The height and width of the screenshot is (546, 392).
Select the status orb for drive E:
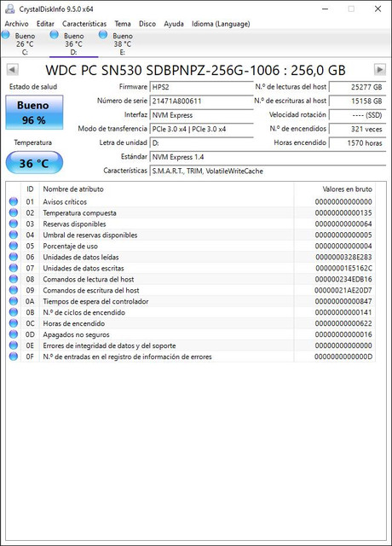[103, 34]
